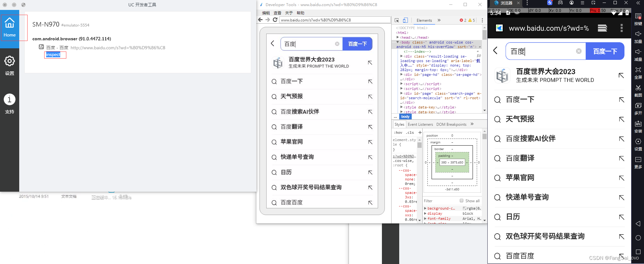Toggle :hov element state panel
This screenshot has height=264, width=644.
pyautogui.click(x=398, y=132)
